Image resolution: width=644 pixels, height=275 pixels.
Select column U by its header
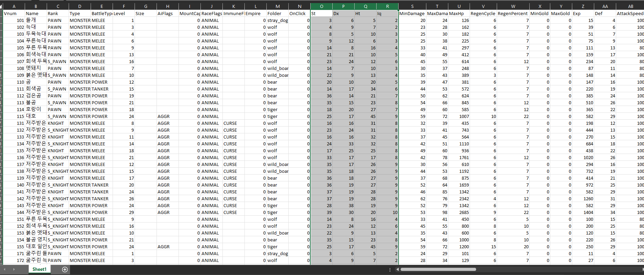459,7
